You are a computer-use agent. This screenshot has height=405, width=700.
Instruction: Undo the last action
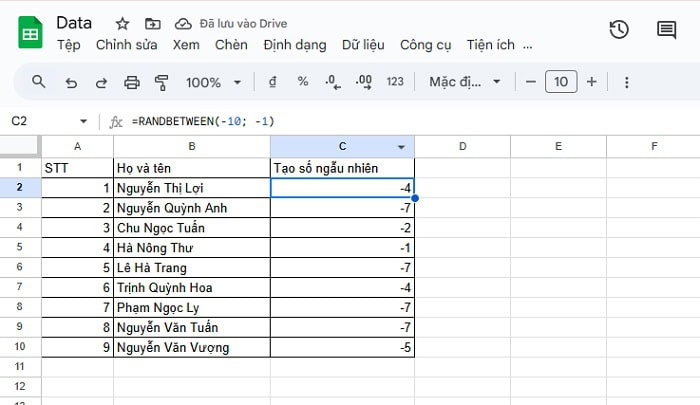click(70, 82)
